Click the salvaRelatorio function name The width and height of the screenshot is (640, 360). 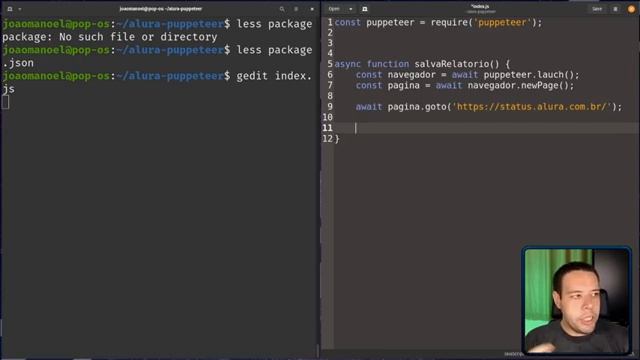(452, 64)
